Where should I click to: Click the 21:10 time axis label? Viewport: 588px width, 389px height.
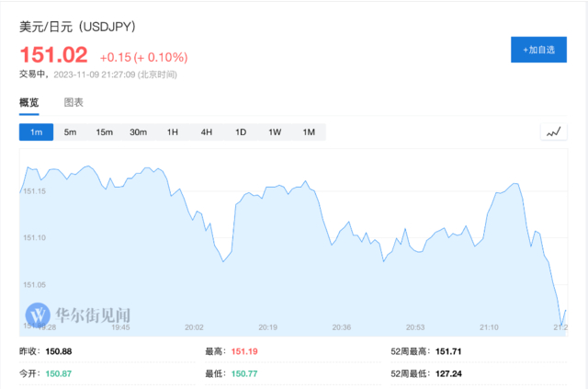(489, 327)
